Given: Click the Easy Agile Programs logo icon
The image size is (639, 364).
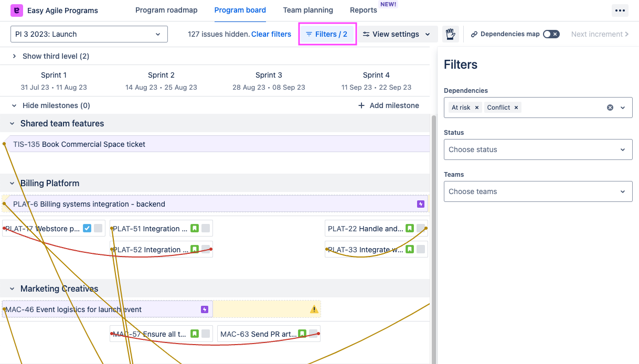Looking at the screenshot, I should pyautogui.click(x=17, y=10).
